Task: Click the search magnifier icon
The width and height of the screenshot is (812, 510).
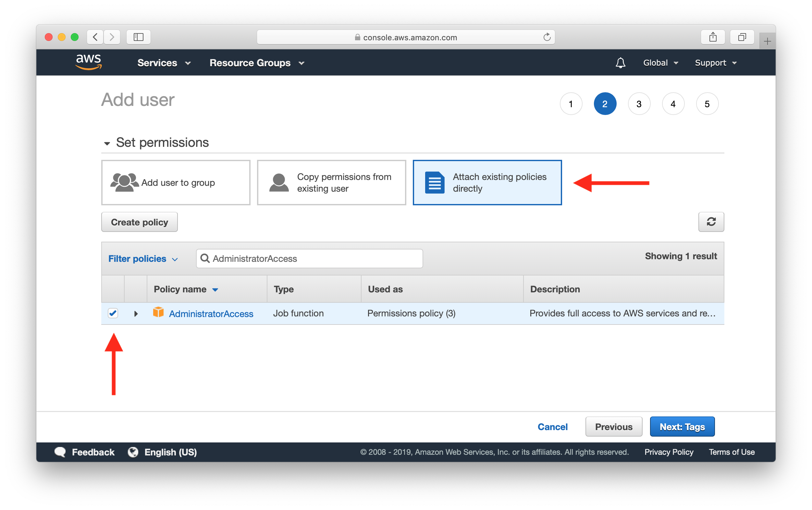Action: coord(205,258)
